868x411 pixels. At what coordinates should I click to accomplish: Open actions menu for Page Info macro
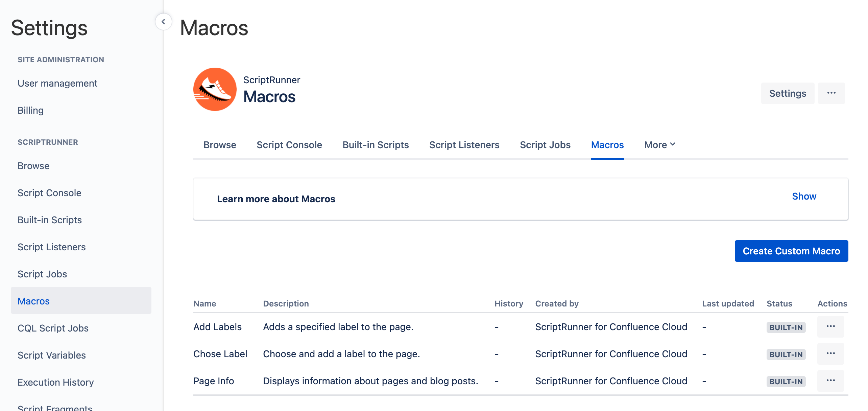[830, 381]
